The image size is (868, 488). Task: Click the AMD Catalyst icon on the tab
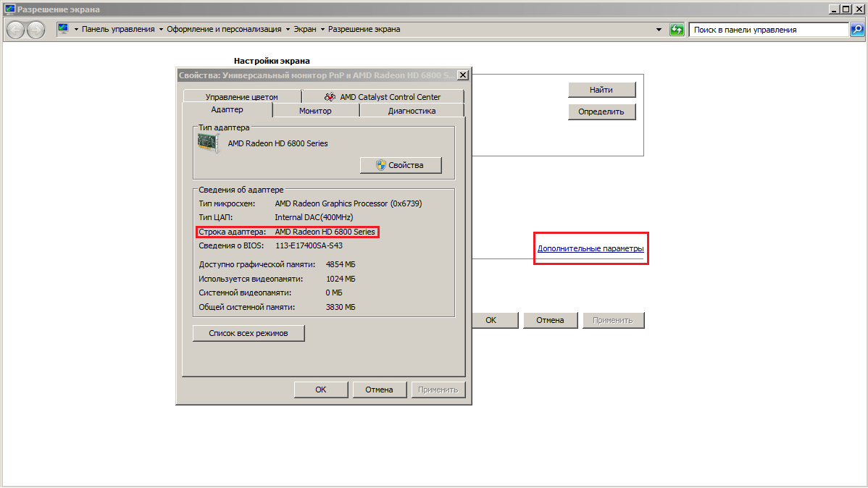(330, 97)
